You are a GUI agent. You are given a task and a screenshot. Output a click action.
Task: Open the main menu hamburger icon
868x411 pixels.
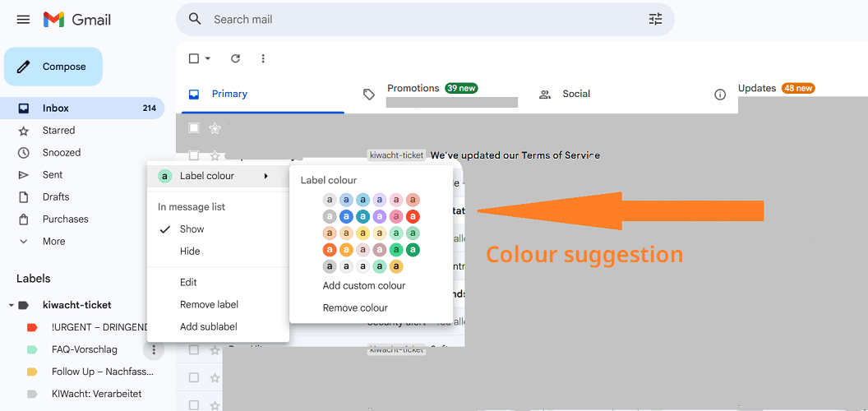pyautogui.click(x=23, y=20)
